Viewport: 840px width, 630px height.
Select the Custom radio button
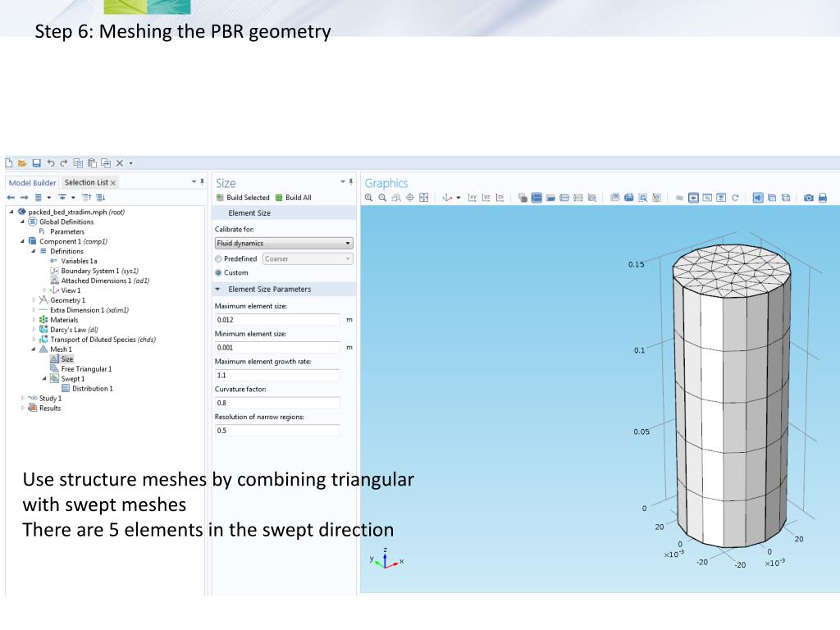point(219,272)
